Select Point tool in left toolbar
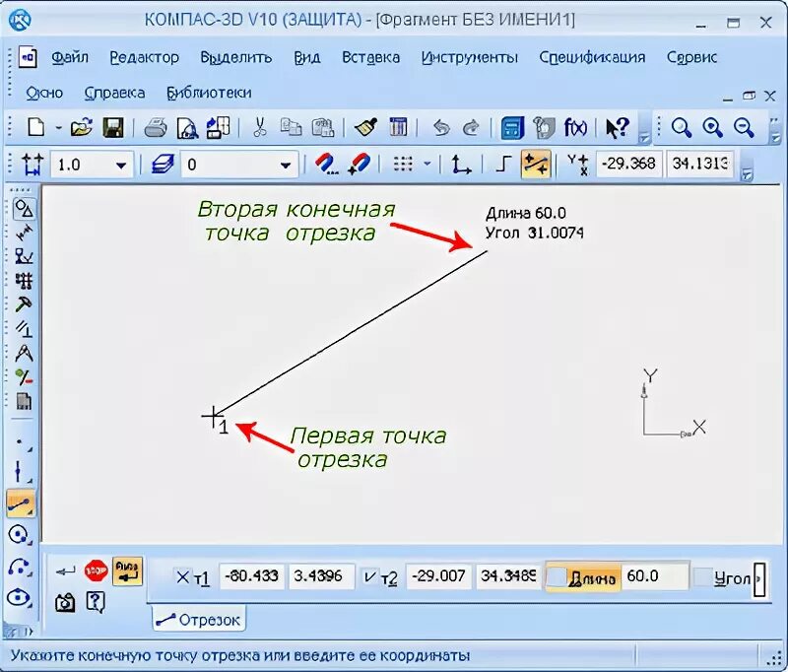Image resolution: width=788 pixels, height=672 pixels. point(20,442)
